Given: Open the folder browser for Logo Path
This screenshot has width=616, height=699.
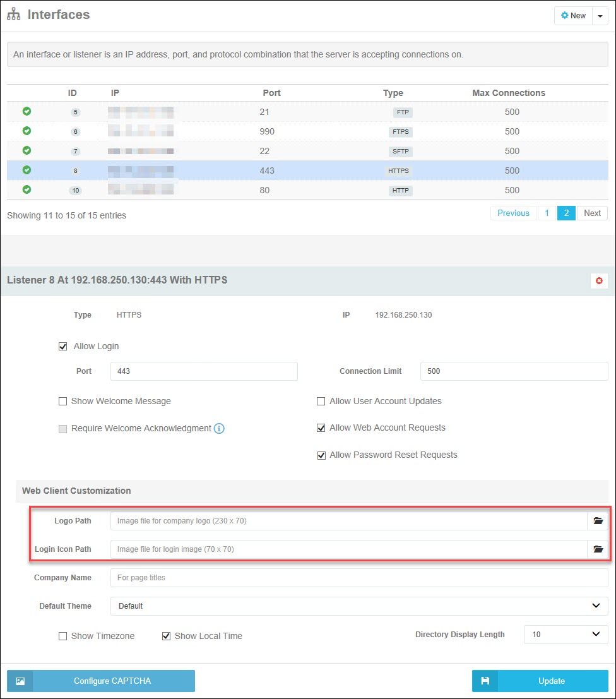Looking at the screenshot, I should tap(598, 521).
